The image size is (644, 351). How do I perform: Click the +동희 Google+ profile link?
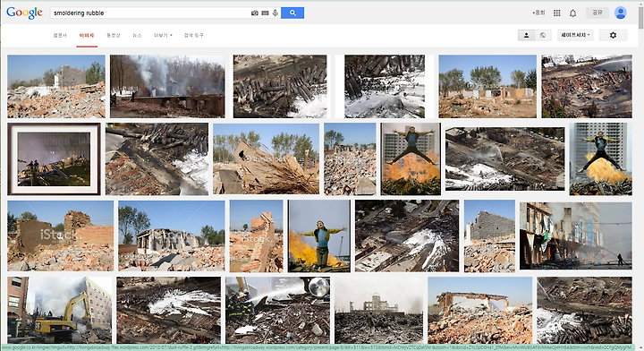pos(538,13)
